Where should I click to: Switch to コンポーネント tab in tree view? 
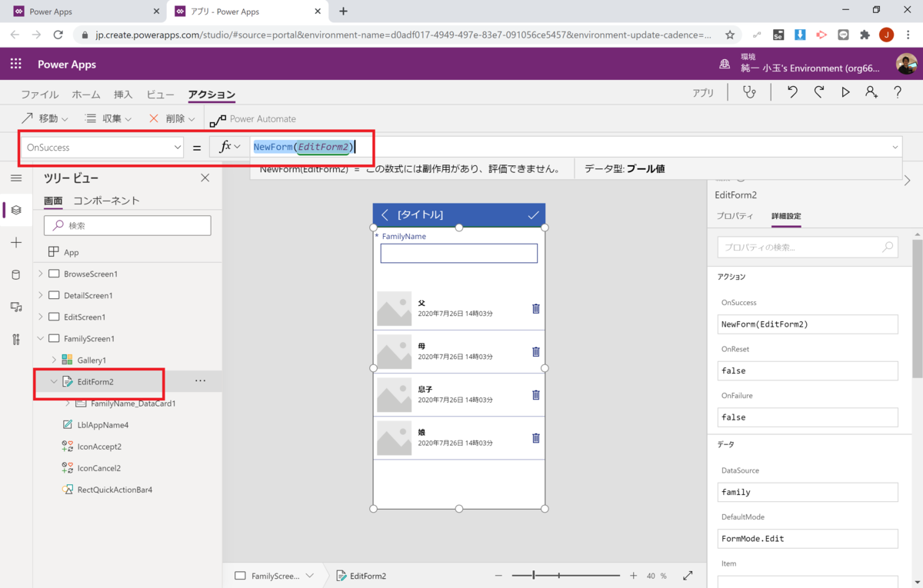(106, 201)
